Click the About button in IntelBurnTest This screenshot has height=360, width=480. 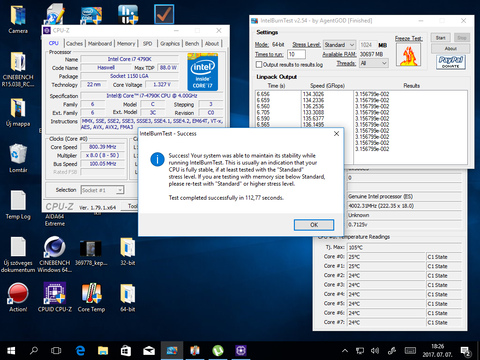click(450, 48)
